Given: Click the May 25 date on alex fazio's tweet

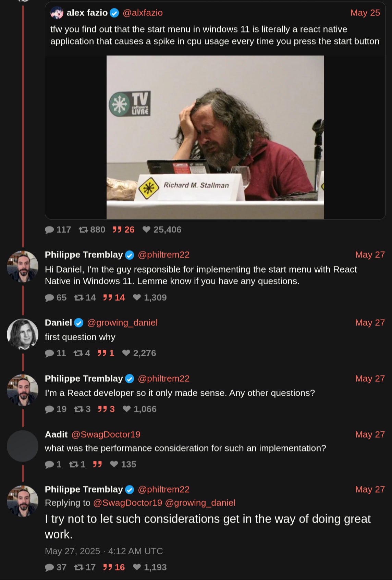Looking at the screenshot, I should (x=365, y=13).
